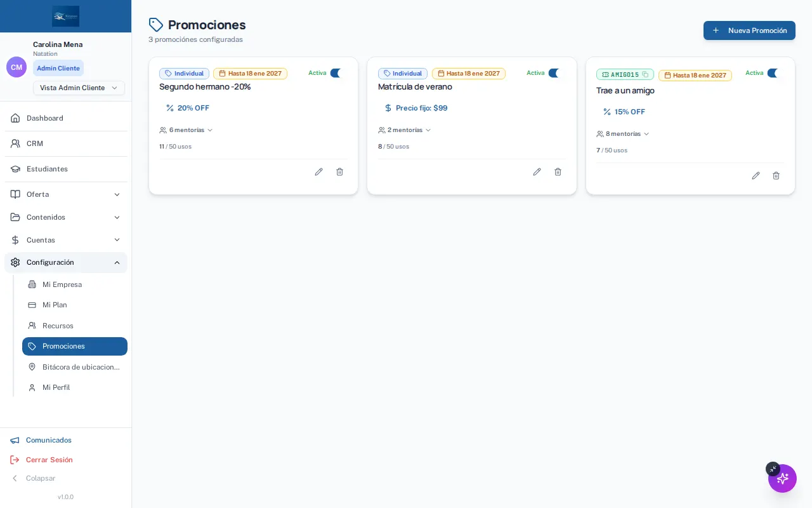Delete the Matrícula de verano promotion
Viewport: 812px width, 508px height.
tap(558, 172)
